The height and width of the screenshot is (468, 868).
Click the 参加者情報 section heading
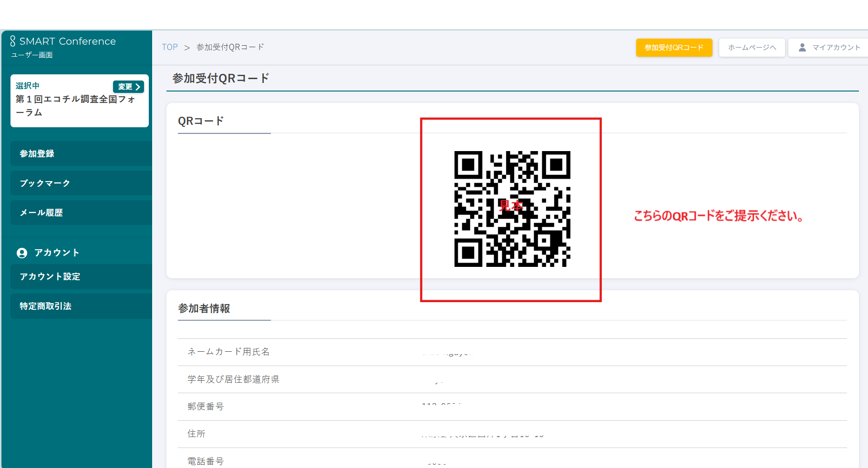(204, 308)
